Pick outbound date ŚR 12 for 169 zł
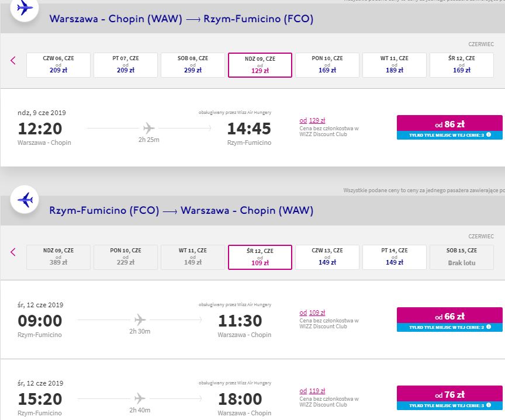Image resolution: width=505 pixels, height=420 pixels. point(462,65)
